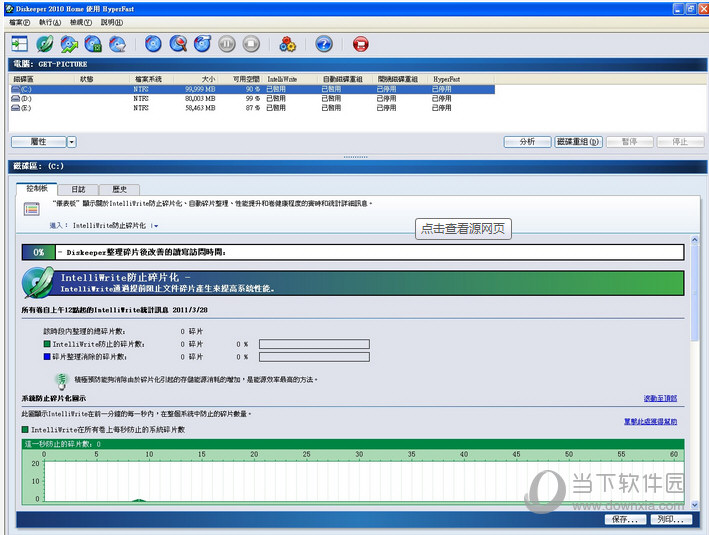The width and height of the screenshot is (709, 535).
Task: Click the 列印... button
Action: tap(671, 520)
